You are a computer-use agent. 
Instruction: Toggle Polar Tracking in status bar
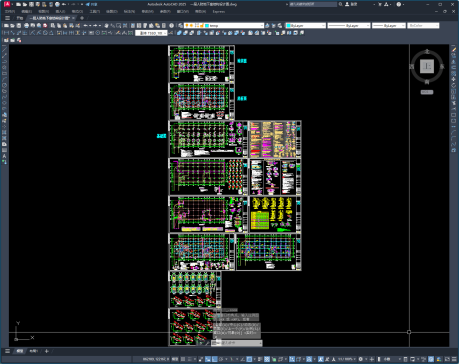pyautogui.click(x=221, y=359)
